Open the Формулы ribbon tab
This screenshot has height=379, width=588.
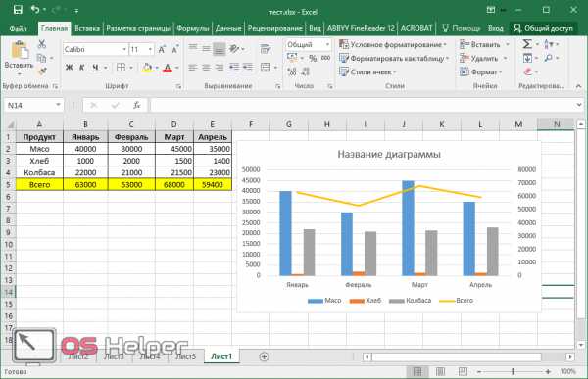[193, 28]
